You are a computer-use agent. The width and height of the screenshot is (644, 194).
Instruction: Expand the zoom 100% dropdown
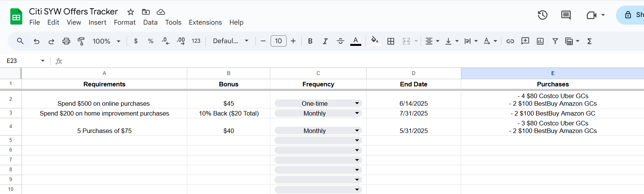tap(107, 41)
